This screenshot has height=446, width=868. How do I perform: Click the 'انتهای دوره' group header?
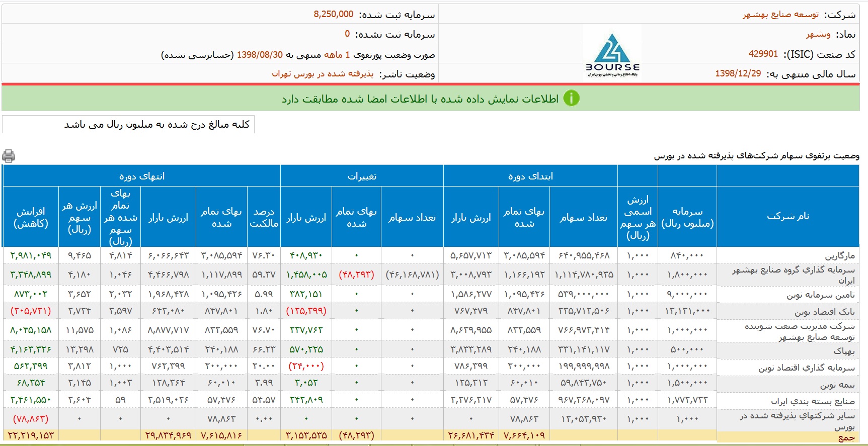coord(141,176)
